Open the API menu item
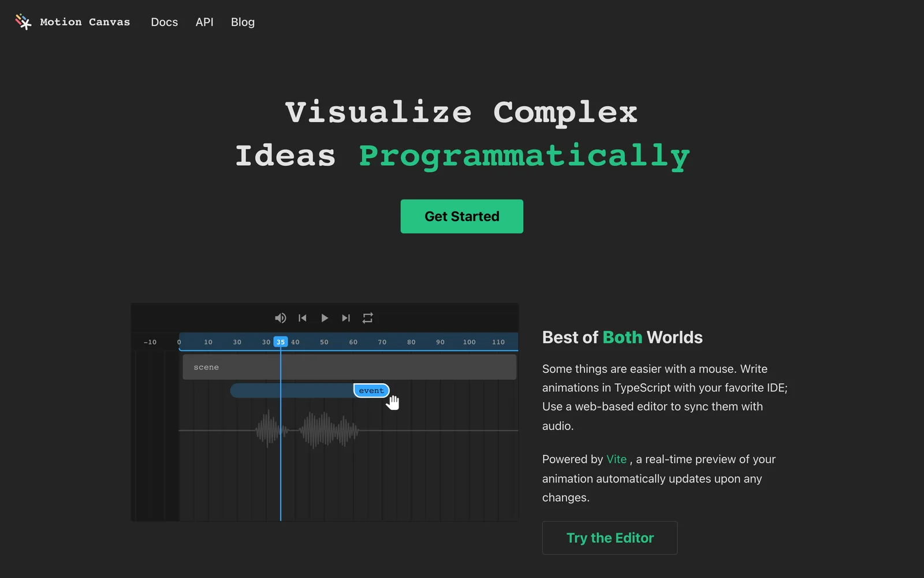 (204, 22)
